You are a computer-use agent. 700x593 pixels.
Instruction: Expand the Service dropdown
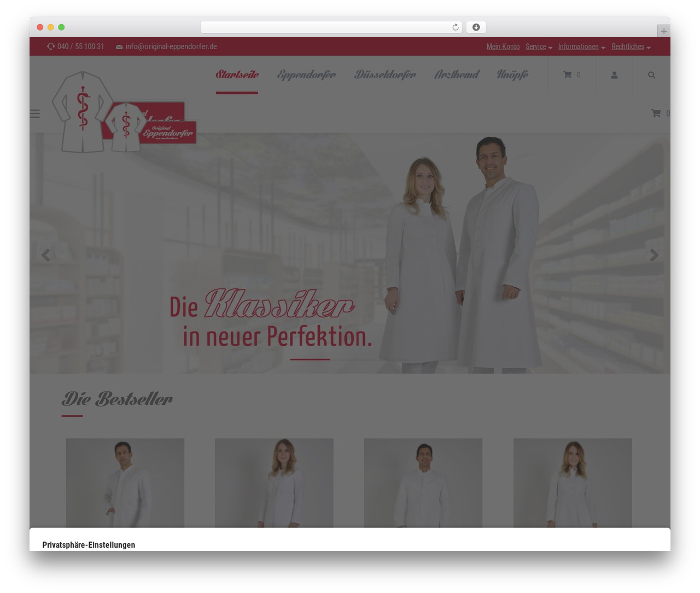coord(539,46)
